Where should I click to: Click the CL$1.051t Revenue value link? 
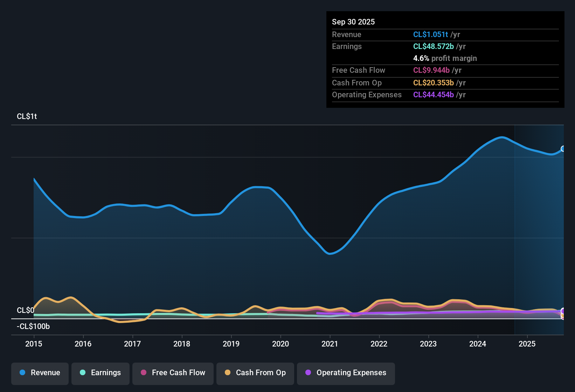pos(430,34)
